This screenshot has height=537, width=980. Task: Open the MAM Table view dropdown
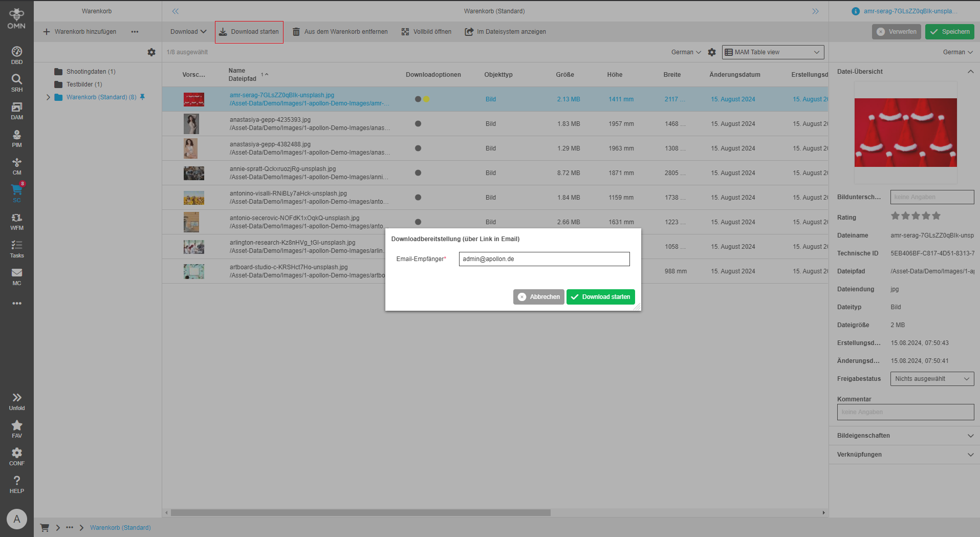pyautogui.click(x=773, y=52)
